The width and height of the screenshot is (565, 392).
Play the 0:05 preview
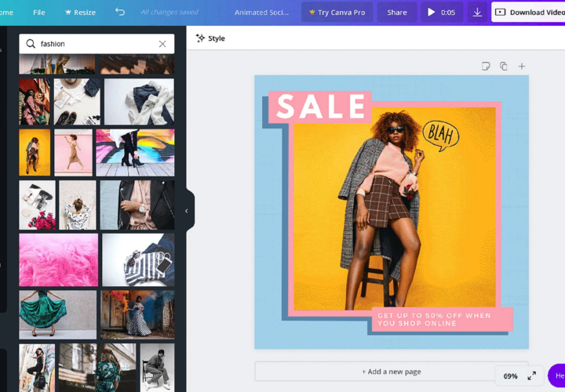point(442,13)
